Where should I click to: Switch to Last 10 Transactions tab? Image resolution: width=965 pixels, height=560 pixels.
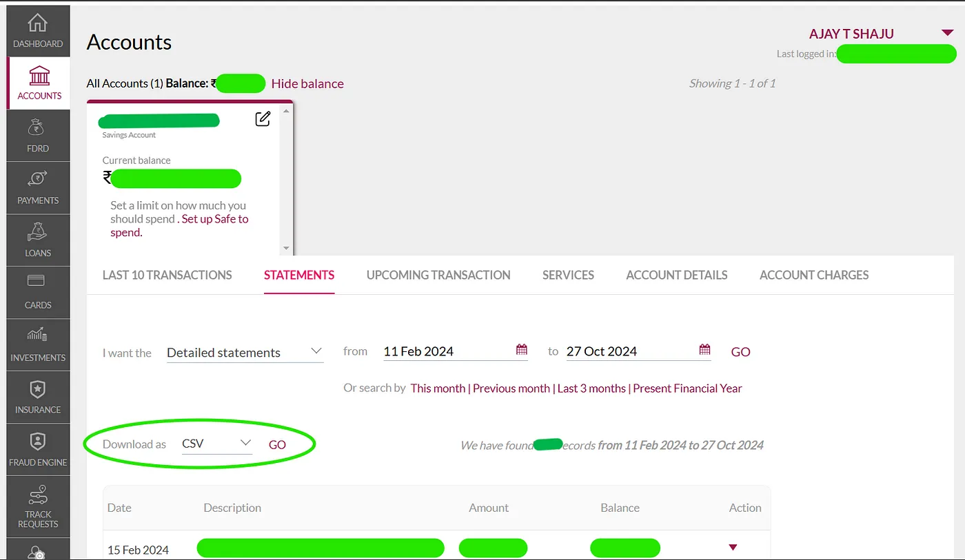pyautogui.click(x=167, y=275)
